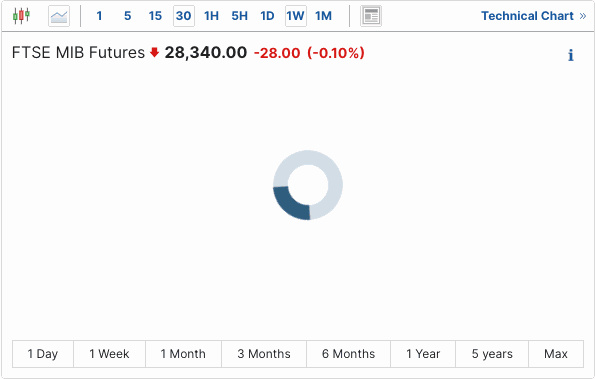The width and height of the screenshot is (595, 379).
Task: Select the 15 minute interval
Action: click(155, 16)
